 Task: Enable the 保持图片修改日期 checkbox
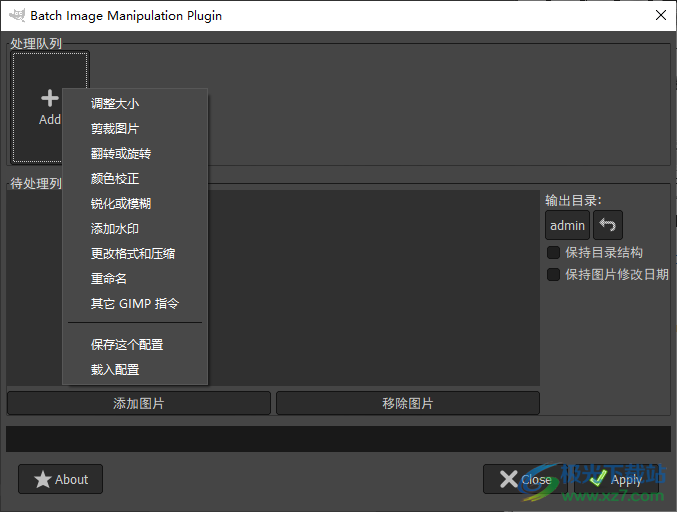coord(554,275)
